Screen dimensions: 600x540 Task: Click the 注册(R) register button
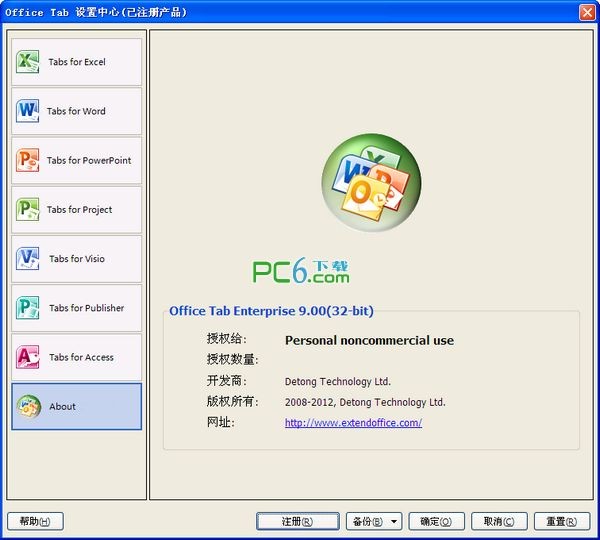298,521
